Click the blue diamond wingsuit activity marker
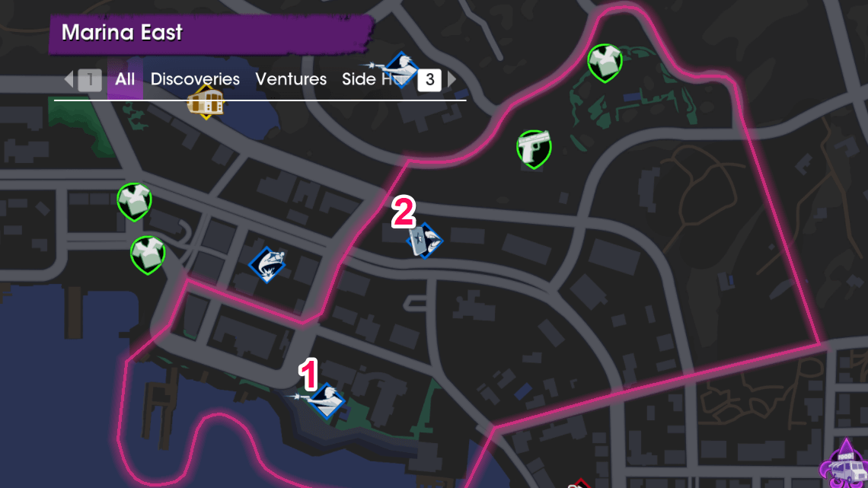 pyautogui.click(x=266, y=264)
